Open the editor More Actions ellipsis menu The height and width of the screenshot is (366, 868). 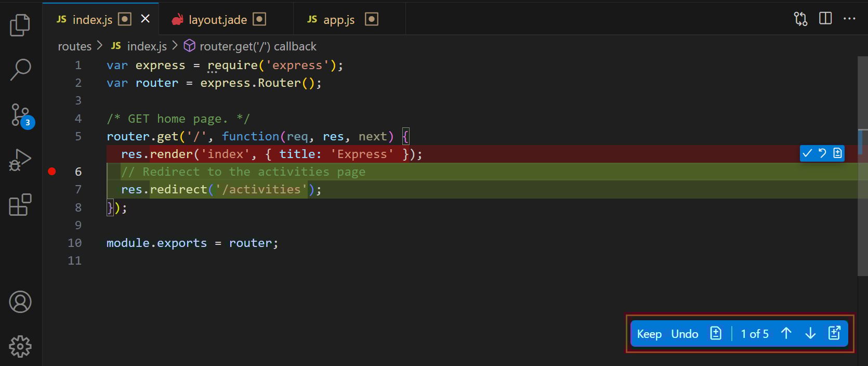849,19
